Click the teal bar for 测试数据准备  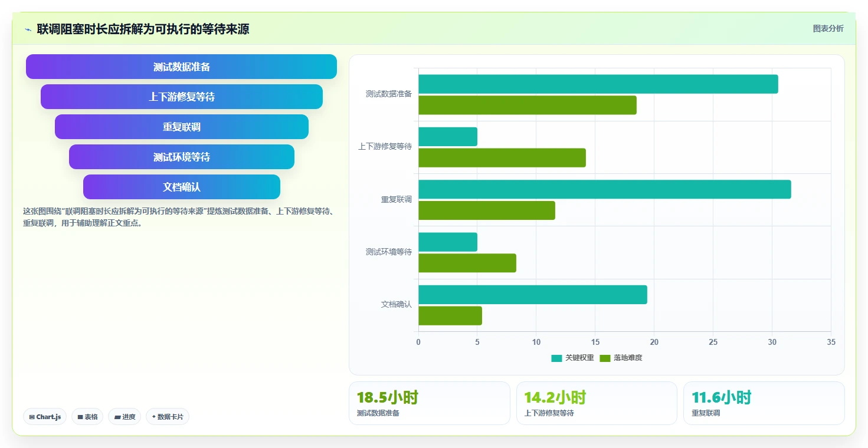[x=598, y=84]
